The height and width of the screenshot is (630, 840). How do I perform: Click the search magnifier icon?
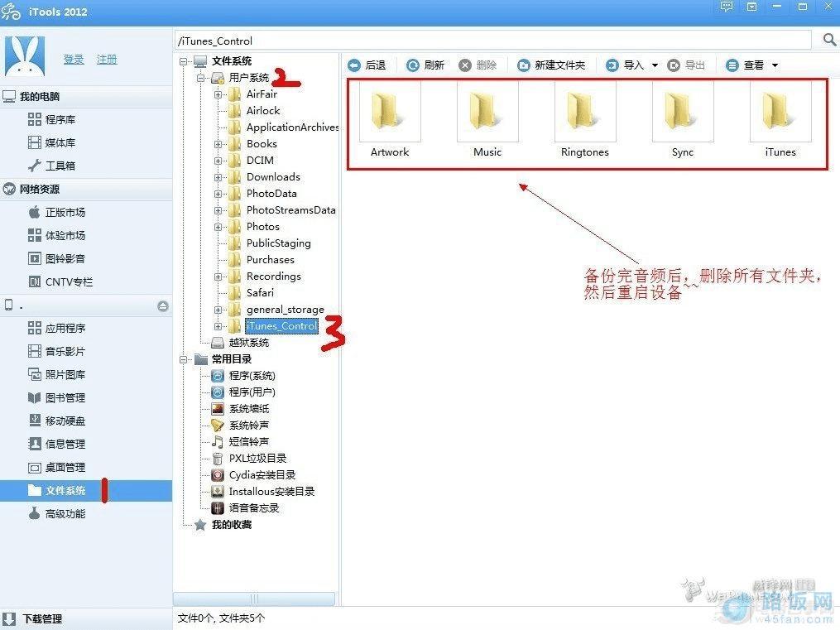pyautogui.click(x=829, y=39)
